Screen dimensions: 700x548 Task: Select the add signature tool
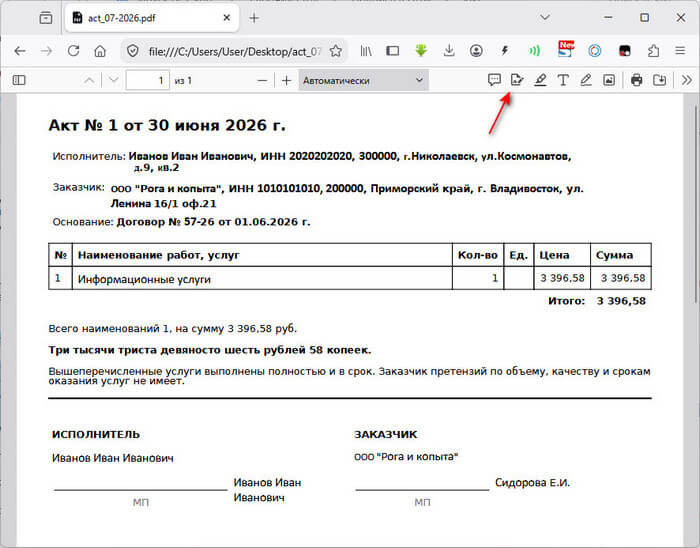click(x=517, y=80)
